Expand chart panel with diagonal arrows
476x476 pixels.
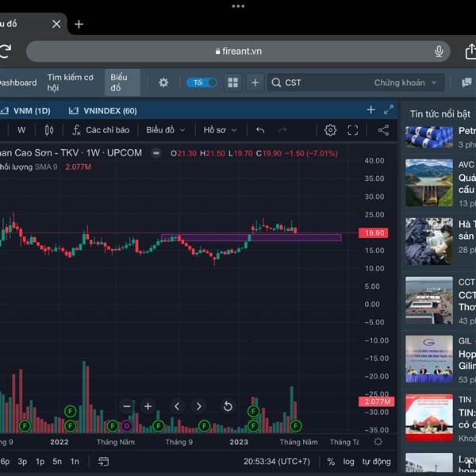(x=389, y=109)
